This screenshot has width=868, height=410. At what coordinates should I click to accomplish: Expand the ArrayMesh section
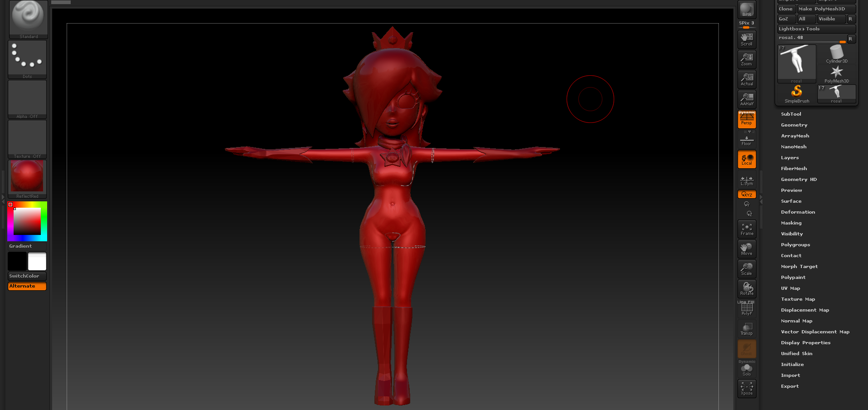pos(795,136)
